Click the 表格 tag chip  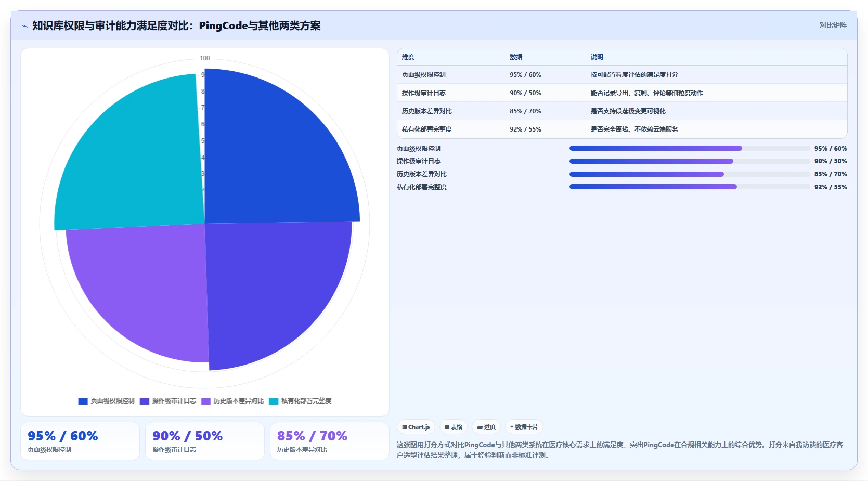point(454,427)
